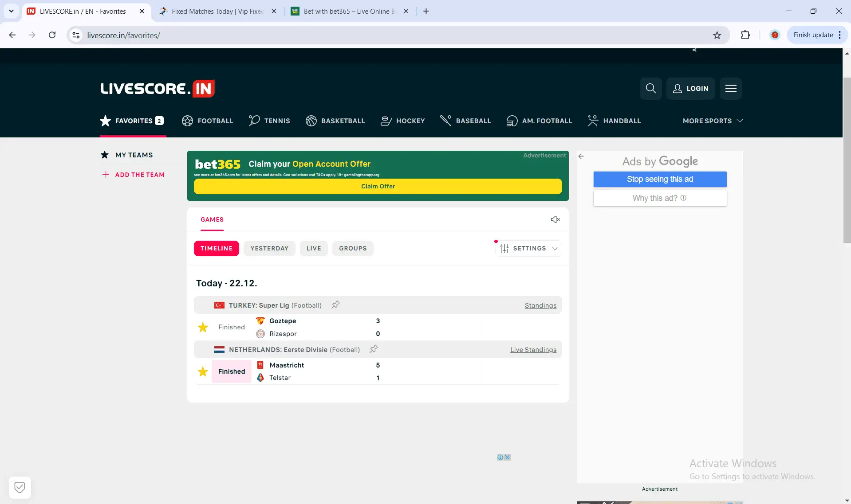Select the Live filter

tap(314, 248)
